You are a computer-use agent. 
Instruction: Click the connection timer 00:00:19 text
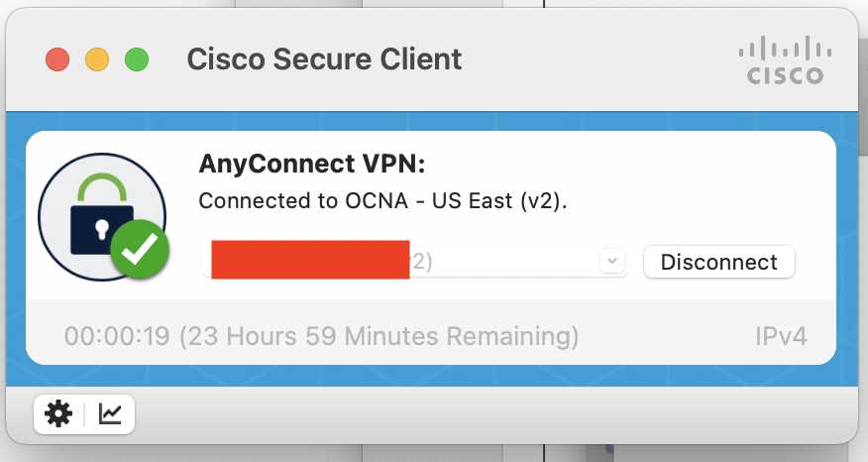pyautogui.click(x=117, y=336)
